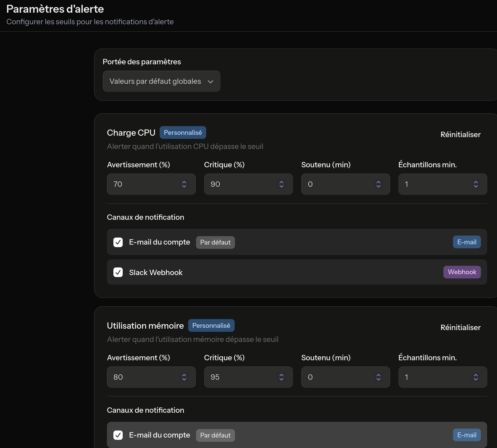The width and height of the screenshot is (497, 448).
Task: Click the memory Avertissement value 80 field
Action: [x=141, y=377]
